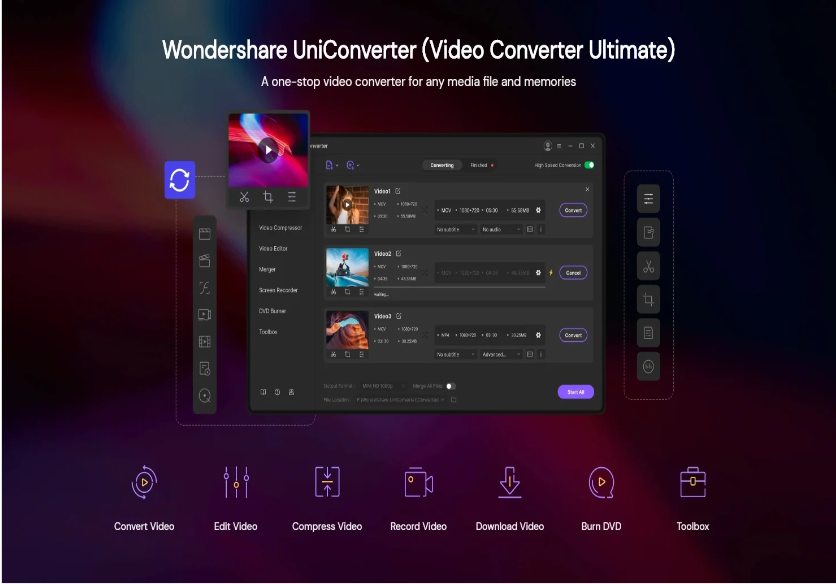Select the scissors trim icon under floating preview
Viewport: 836px width, 584px height.
click(244, 197)
